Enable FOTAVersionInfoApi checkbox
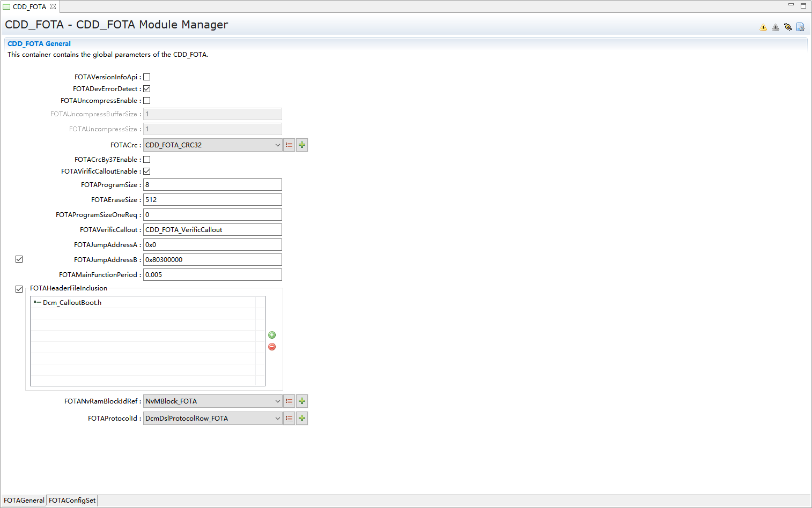Image resolution: width=812 pixels, height=508 pixels. 147,77
